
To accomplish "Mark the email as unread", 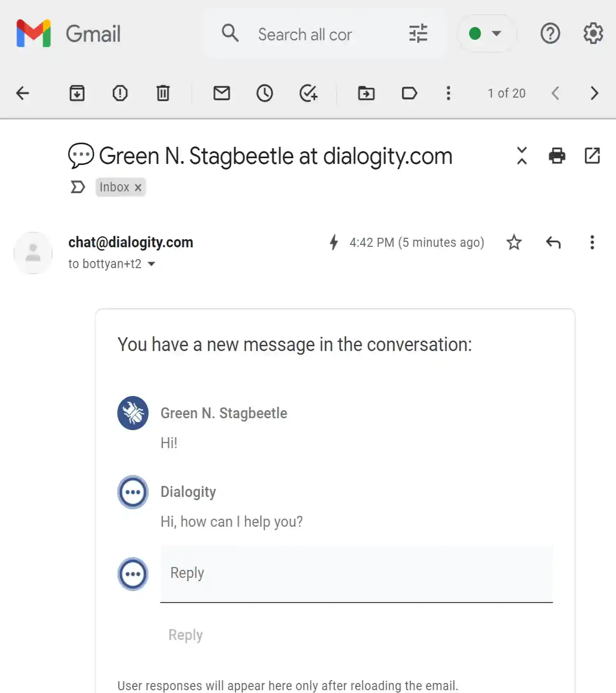I will point(221,93).
